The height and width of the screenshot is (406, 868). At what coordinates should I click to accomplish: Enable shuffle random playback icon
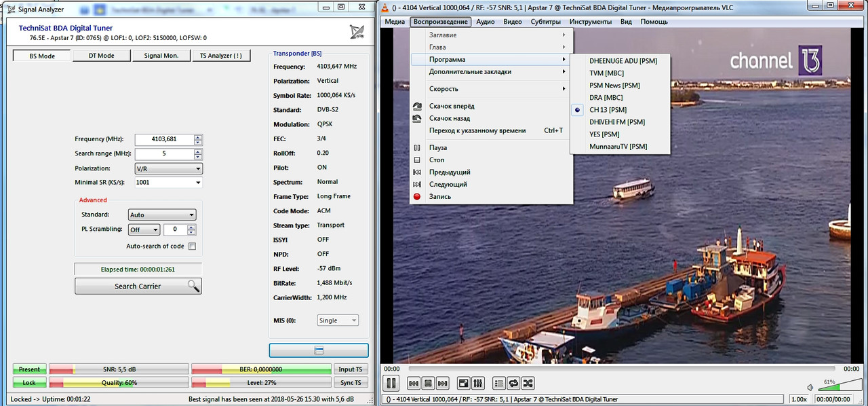coord(528,384)
